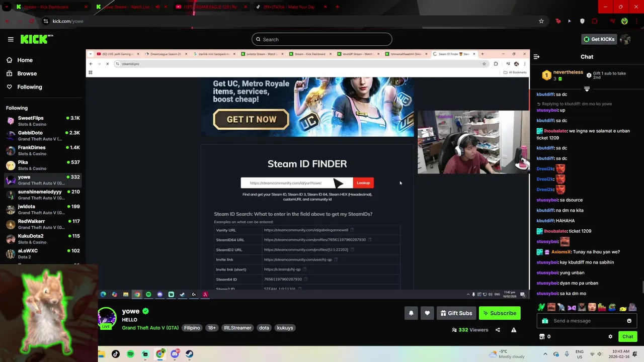Click kbutdiff username in HAHAHA message
644x362 pixels.
pos(545,221)
